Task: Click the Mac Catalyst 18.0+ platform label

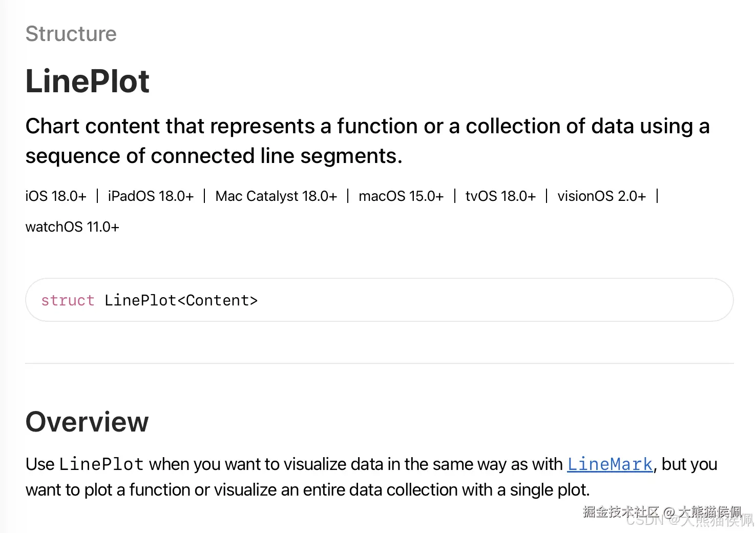Action: 276,196
